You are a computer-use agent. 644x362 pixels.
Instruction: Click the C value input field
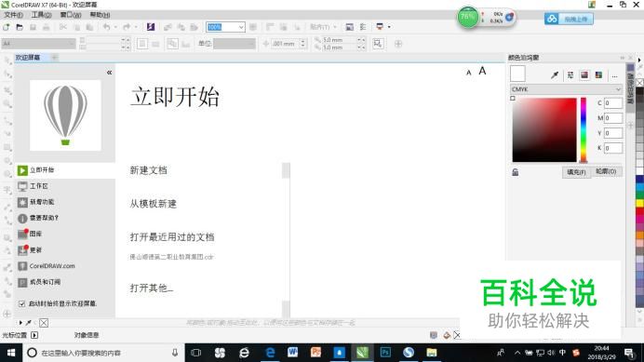612,102
